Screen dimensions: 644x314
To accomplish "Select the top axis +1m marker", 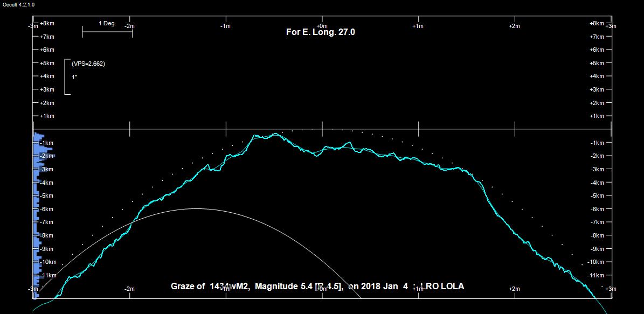I will point(418,26).
